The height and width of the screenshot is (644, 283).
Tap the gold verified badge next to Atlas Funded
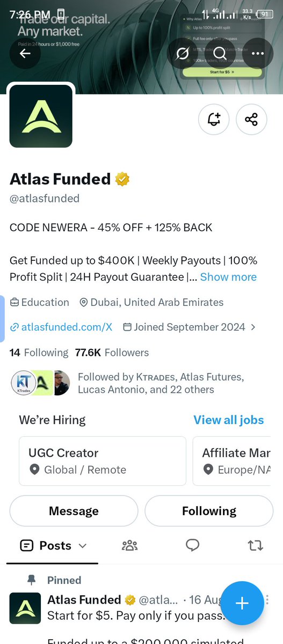click(x=123, y=179)
